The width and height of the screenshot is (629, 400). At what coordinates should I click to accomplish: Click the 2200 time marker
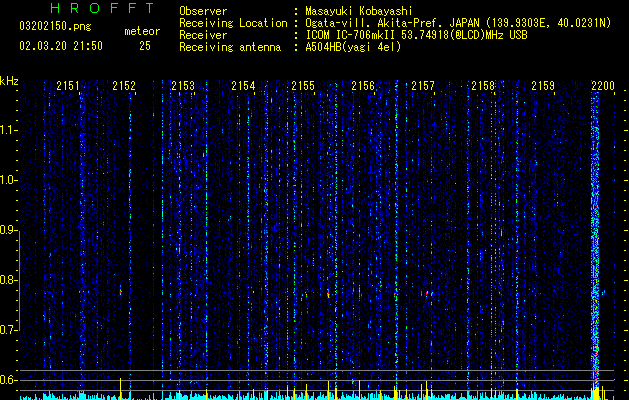[x=603, y=85]
